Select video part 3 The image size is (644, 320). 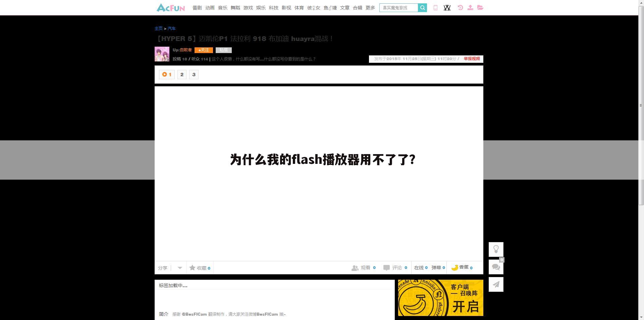coord(194,75)
